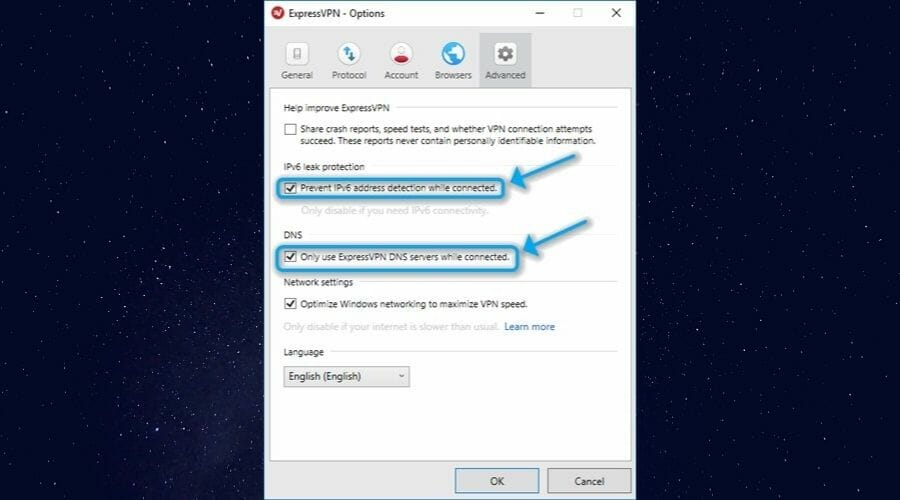Click the Help improve ExpressVPN heading
The width and height of the screenshot is (900, 500).
tap(336, 107)
